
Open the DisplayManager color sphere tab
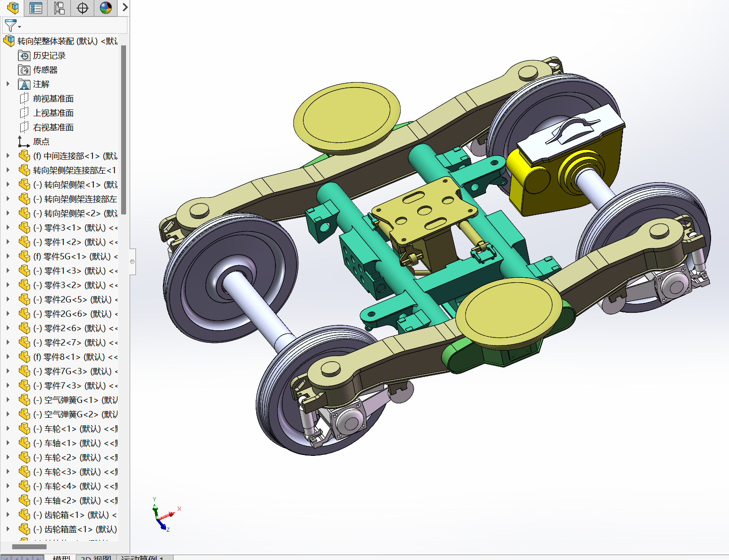(x=106, y=8)
